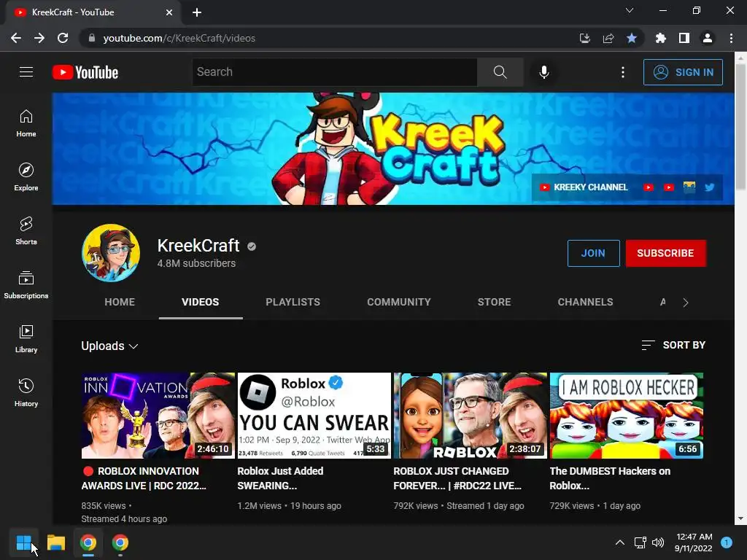Click the browser forward arrow
Viewport: 747px width, 560px height.
[x=39, y=38]
